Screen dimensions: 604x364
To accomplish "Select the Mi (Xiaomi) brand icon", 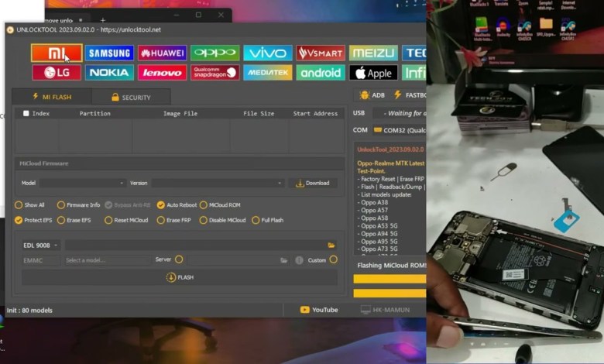I will point(57,53).
